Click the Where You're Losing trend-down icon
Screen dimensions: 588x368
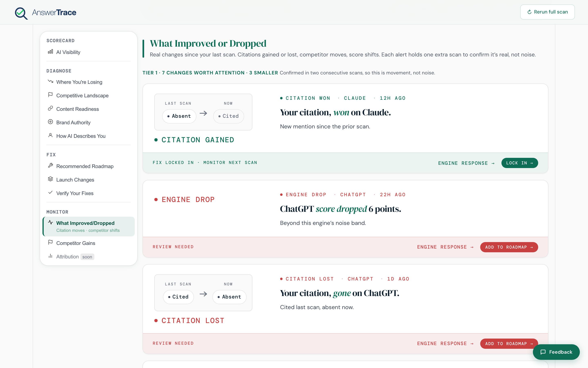click(50, 82)
